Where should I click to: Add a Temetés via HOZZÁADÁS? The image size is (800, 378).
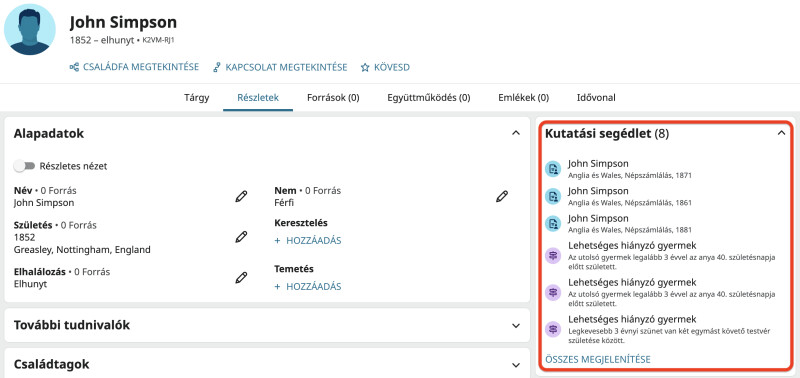[308, 287]
